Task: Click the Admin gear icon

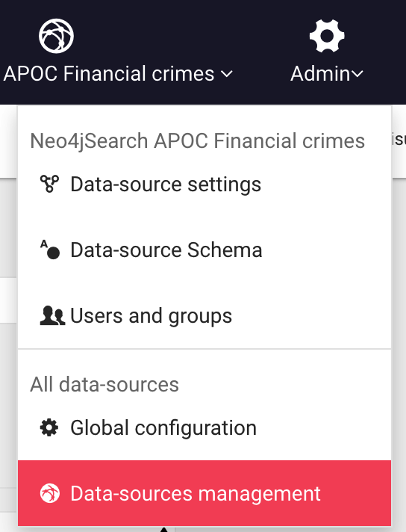Action: pyautogui.click(x=327, y=36)
